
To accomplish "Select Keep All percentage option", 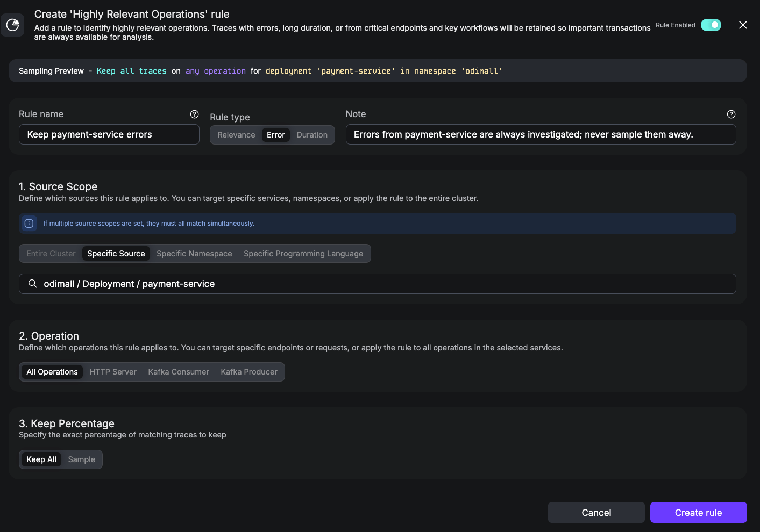I will (41, 459).
